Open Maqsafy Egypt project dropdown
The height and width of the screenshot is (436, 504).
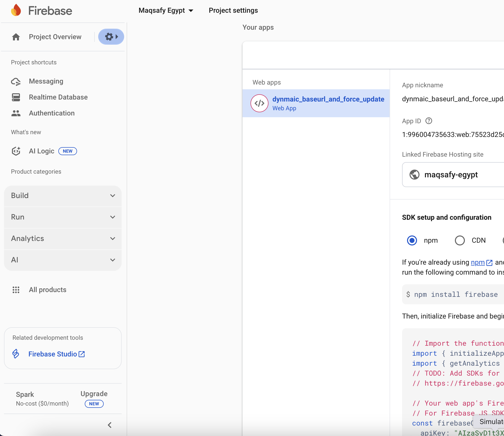click(166, 10)
